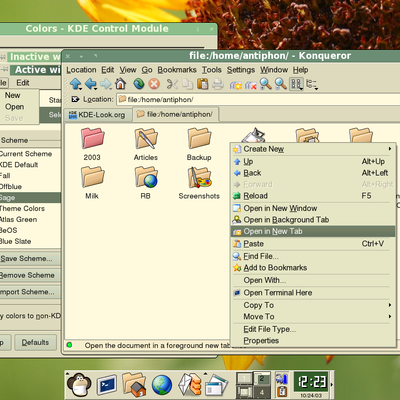Select the Articles folder icon
Screen dimensions: 400x400
tap(146, 138)
